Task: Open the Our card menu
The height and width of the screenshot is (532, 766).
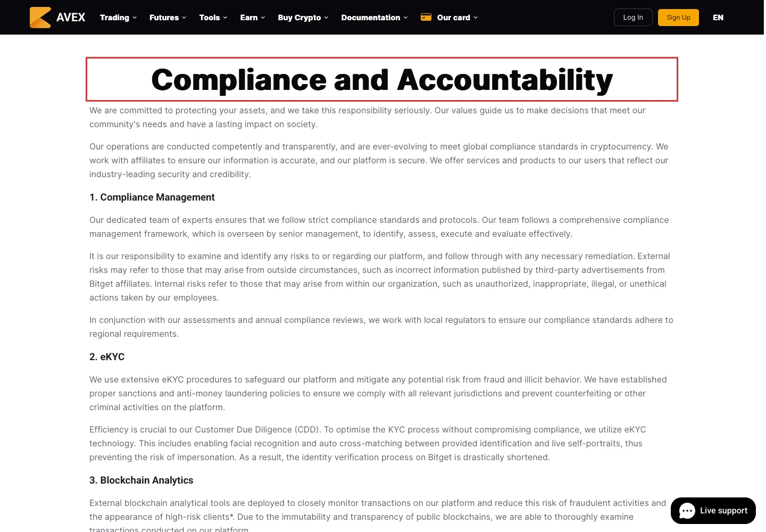Action: point(449,18)
